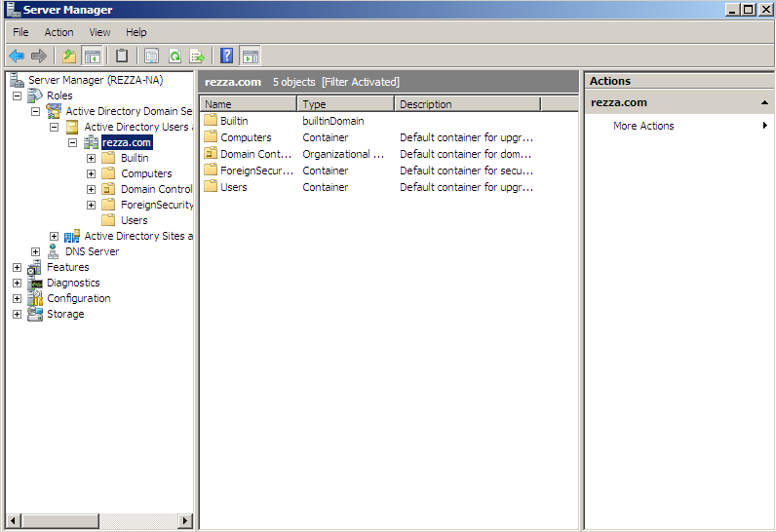Collapse Active Directory Domain Services node
This screenshot has height=532, width=776.
[36, 111]
